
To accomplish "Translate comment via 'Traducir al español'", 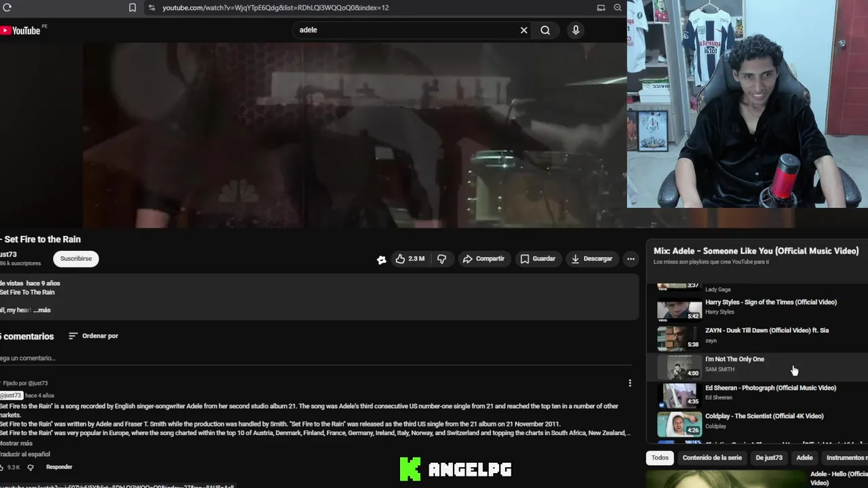I will click(25, 454).
